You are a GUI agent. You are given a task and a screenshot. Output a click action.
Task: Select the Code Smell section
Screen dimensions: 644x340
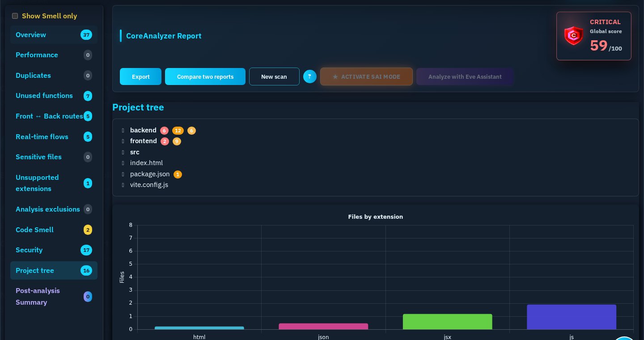pos(54,230)
